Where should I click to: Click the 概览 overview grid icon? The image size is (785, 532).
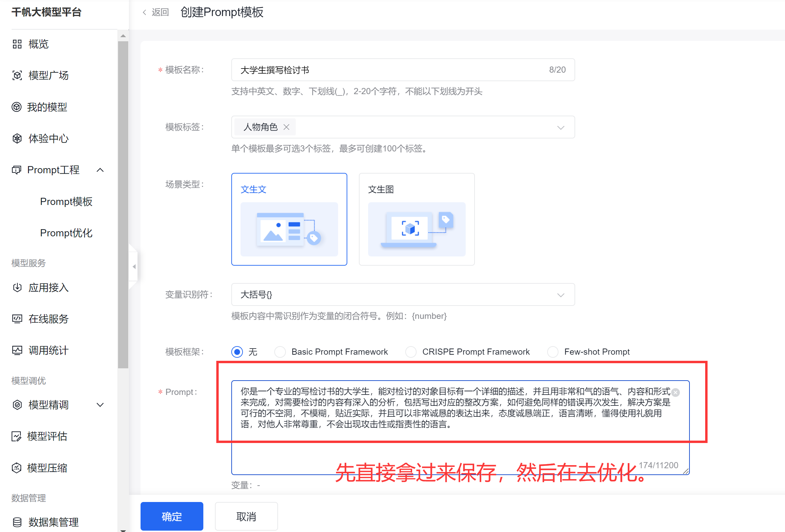(17, 44)
